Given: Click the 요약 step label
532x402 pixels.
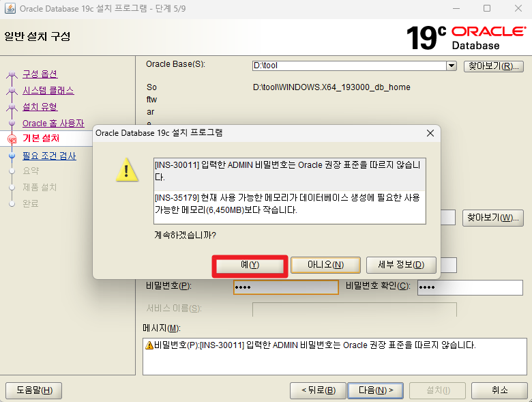Looking at the screenshot, I should (31, 171).
